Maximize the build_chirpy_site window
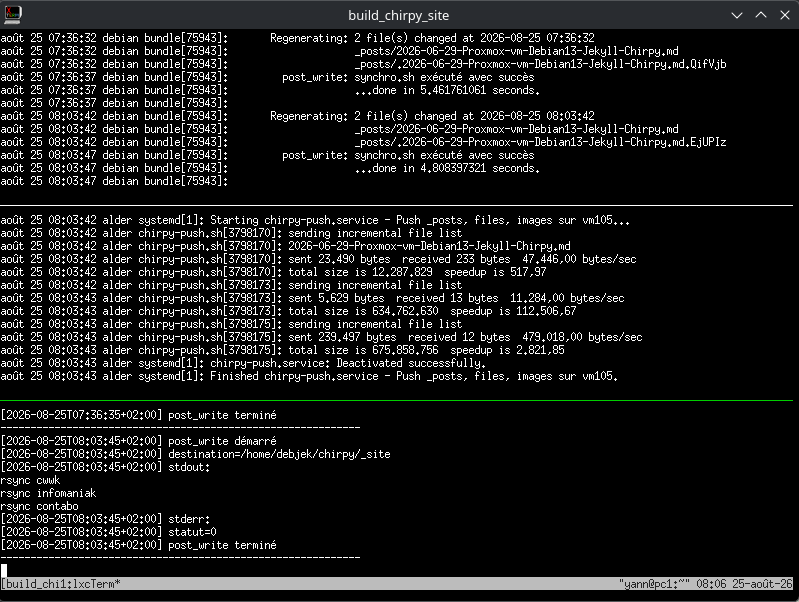Screen dimensions: 799x602 coord(761,15)
